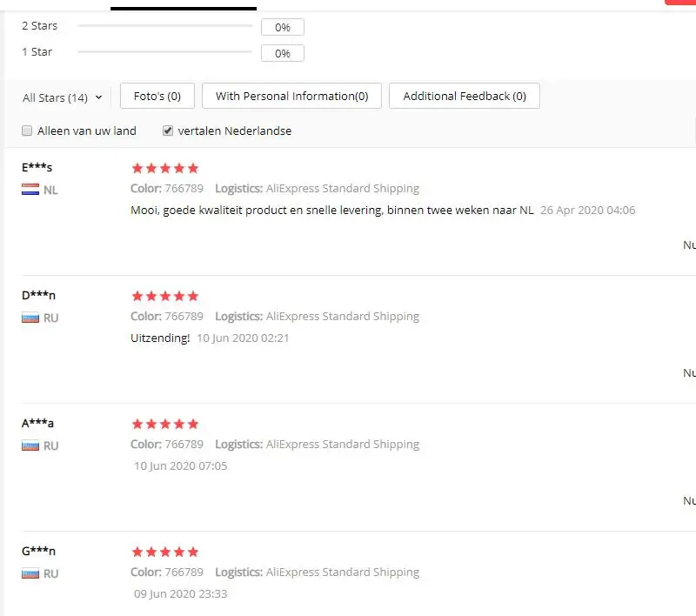Click the 1 Star progress bar
This screenshot has width=696, height=616.
[x=165, y=51]
